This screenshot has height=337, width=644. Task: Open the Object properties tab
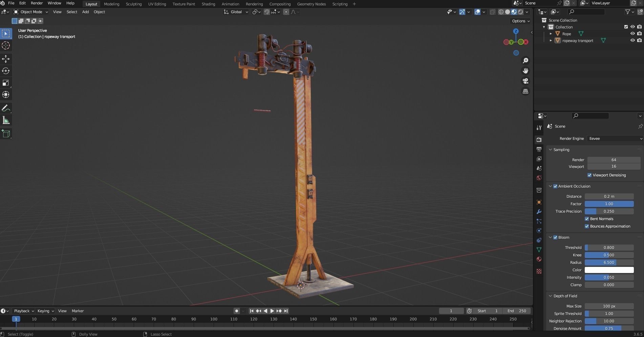click(x=539, y=202)
